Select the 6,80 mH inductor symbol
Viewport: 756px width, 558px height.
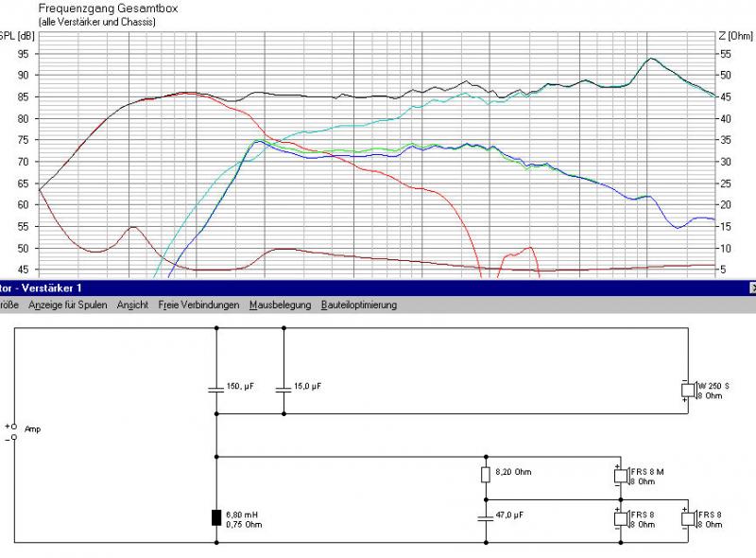coord(216,517)
